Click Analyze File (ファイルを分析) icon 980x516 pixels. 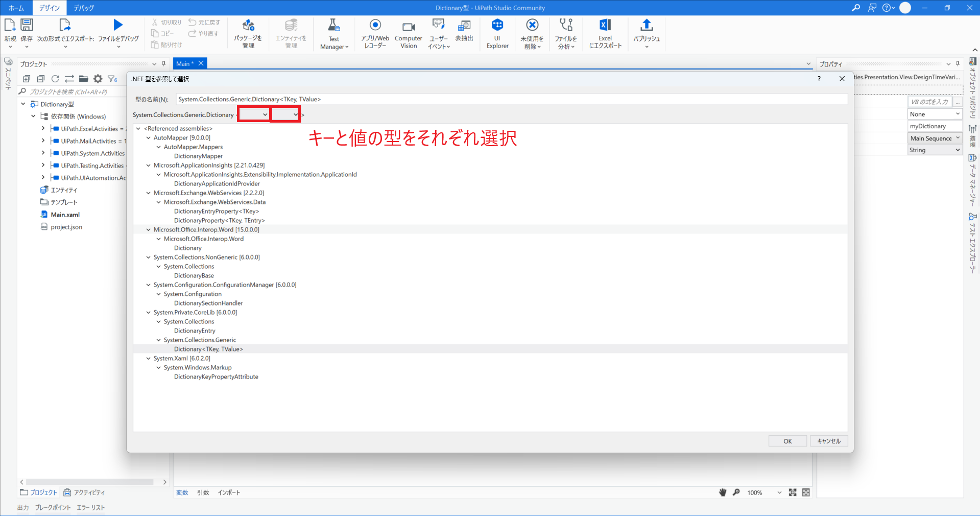(566, 25)
